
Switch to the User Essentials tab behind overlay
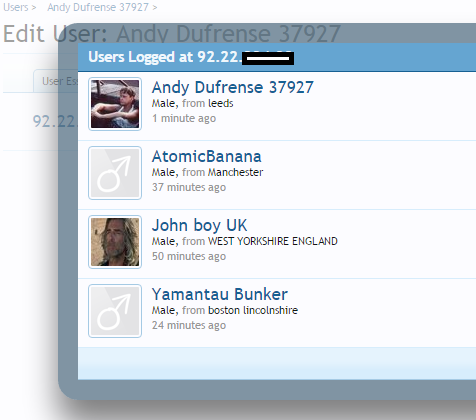[x=56, y=81]
